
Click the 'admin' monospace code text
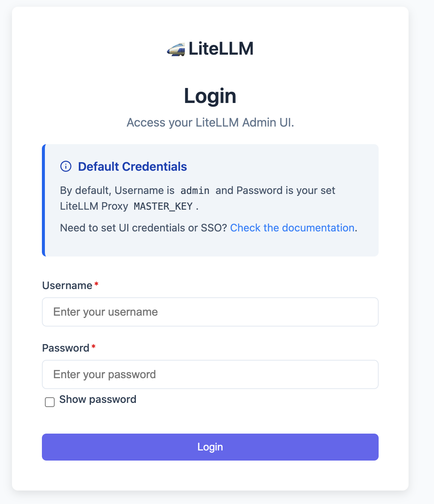point(195,191)
